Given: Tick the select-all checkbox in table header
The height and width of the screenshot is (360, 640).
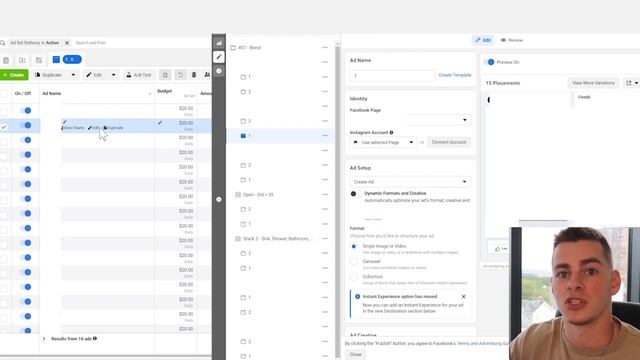Looking at the screenshot, I should (4, 94).
